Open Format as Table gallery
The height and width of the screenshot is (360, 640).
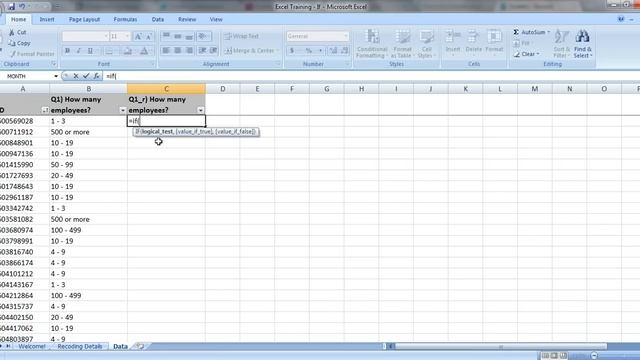coord(402,43)
